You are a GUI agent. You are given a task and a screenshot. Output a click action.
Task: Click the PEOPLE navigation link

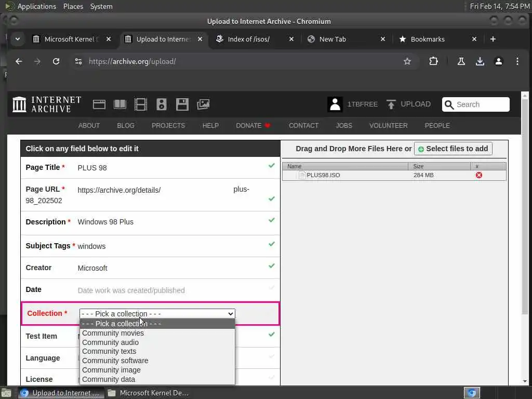(x=437, y=126)
